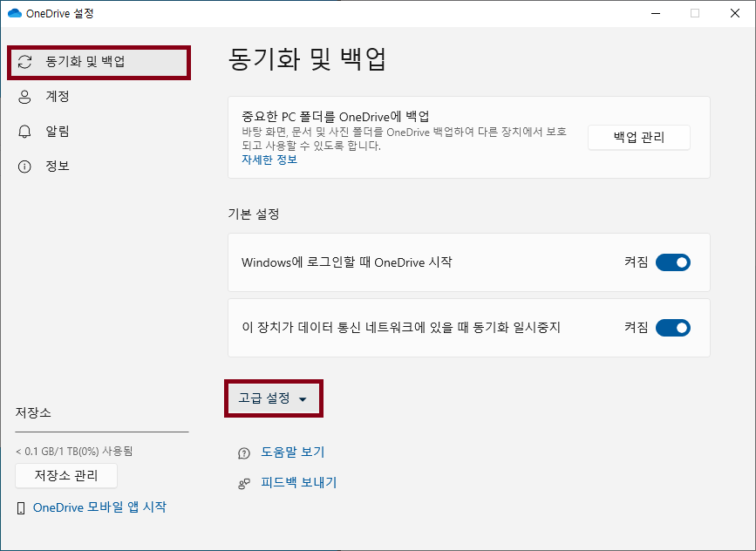Open the 계정 tab
756x551 pixels.
[x=99, y=97]
